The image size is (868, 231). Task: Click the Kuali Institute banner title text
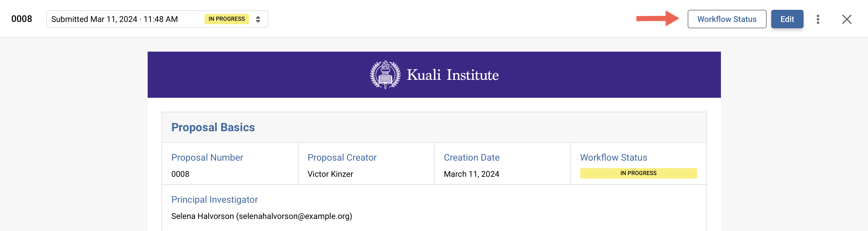tap(452, 75)
